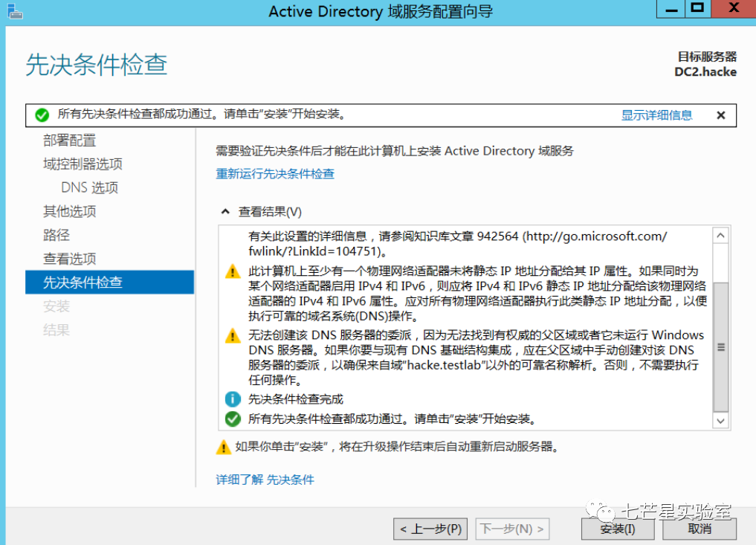The image size is (756, 545).
Task: Click the text 先决条件检查完成
Action: (296, 399)
